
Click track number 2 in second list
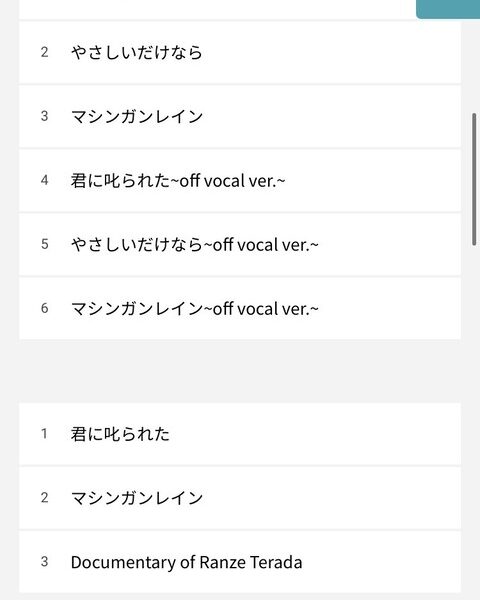[44, 498]
